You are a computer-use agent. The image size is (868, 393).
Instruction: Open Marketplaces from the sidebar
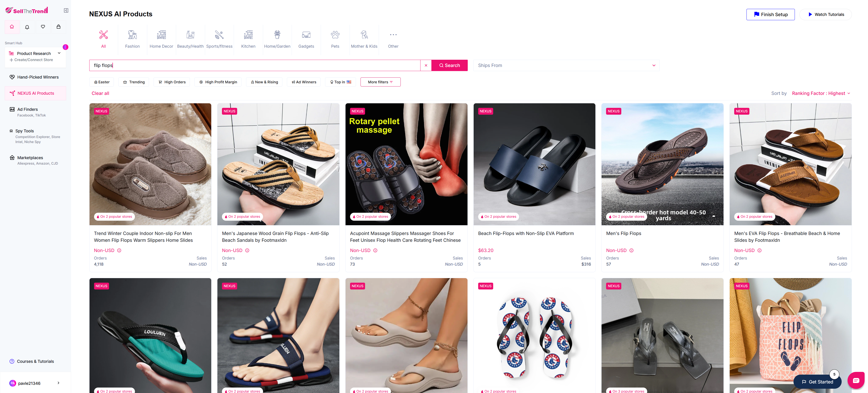pos(30,158)
